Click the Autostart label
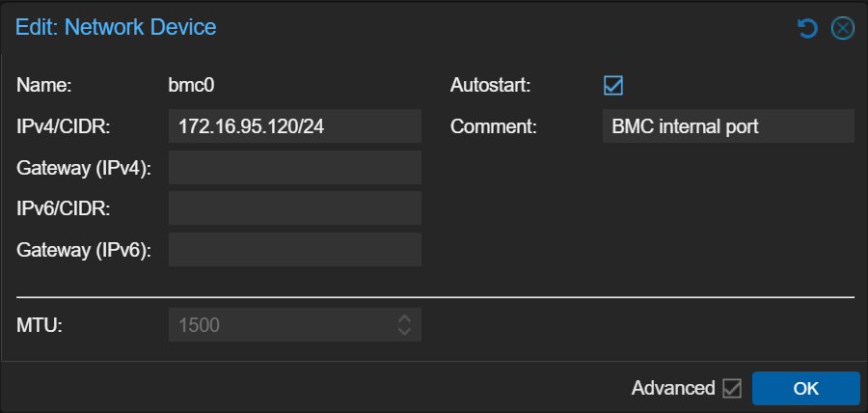Image resolution: width=868 pixels, height=413 pixels. pyautogui.click(x=491, y=86)
